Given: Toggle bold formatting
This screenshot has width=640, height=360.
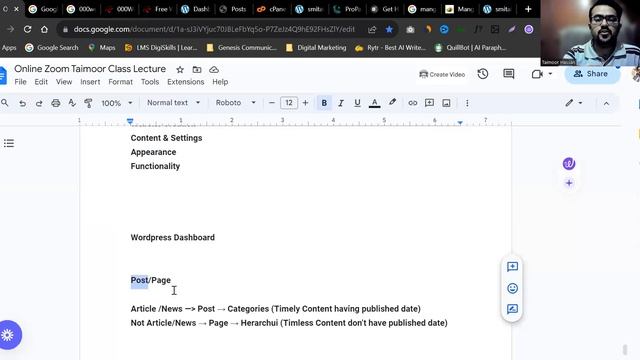Looking at the screenshot, I should (x=324, y=103).
